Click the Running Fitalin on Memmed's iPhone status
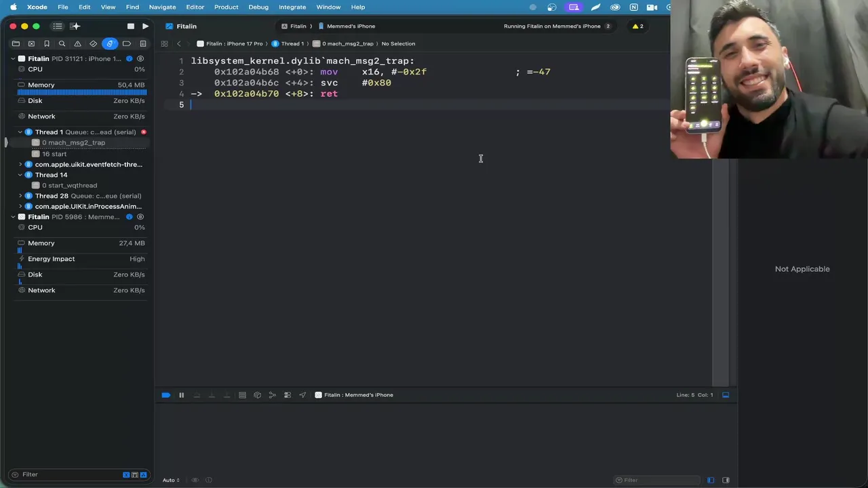The width and height of the screenshot is (868, 488). (x=552, y=26)
